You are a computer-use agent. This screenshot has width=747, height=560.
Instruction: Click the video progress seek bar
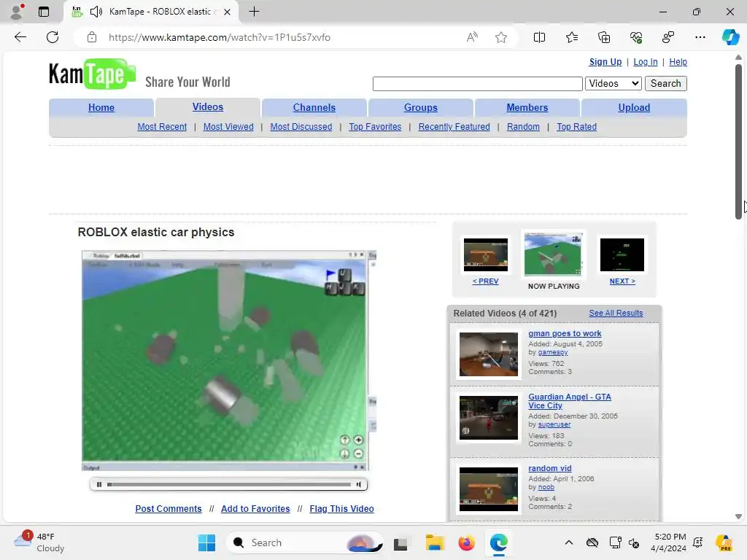pos(229,484)
